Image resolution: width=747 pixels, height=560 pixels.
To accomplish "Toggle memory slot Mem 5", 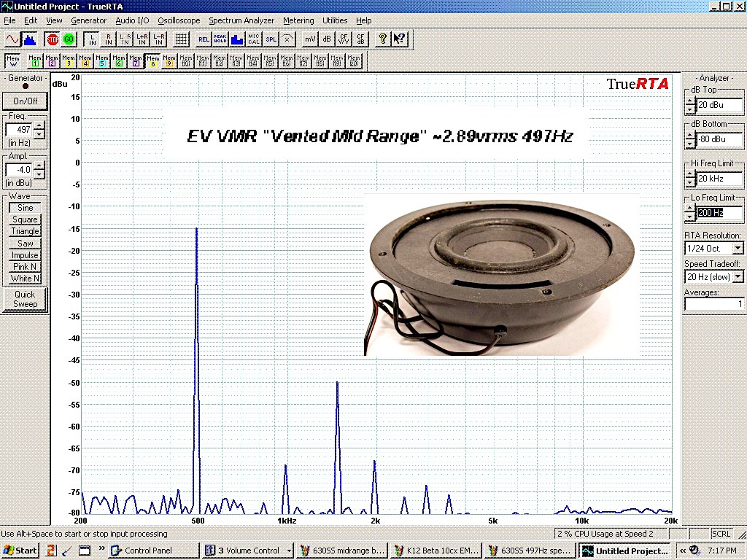I will pos(102,61).
